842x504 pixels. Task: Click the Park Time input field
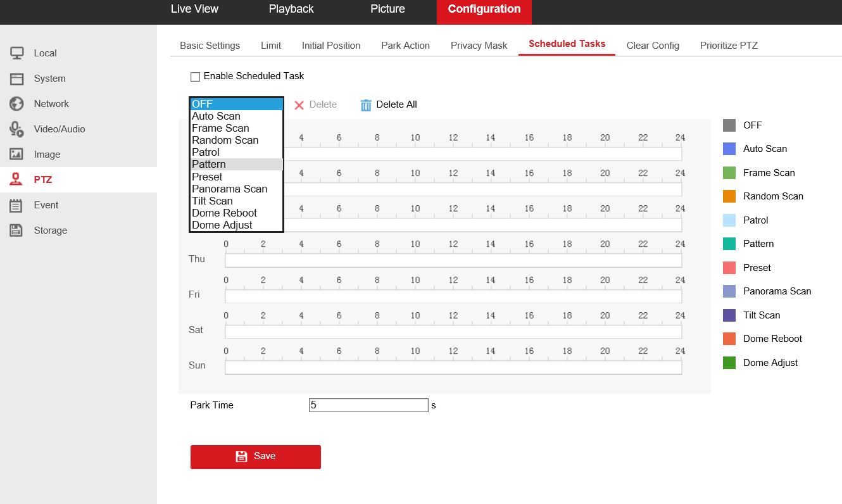coord(368,405)
